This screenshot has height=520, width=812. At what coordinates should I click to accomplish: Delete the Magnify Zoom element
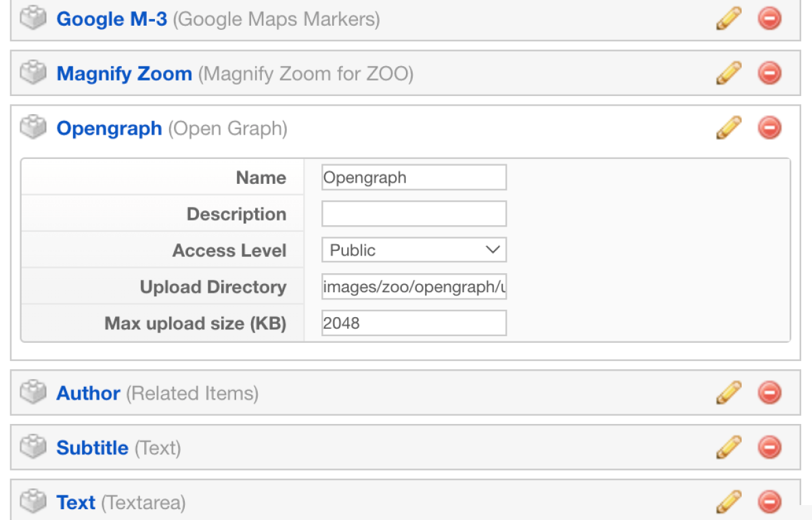[x=769, y=73]
